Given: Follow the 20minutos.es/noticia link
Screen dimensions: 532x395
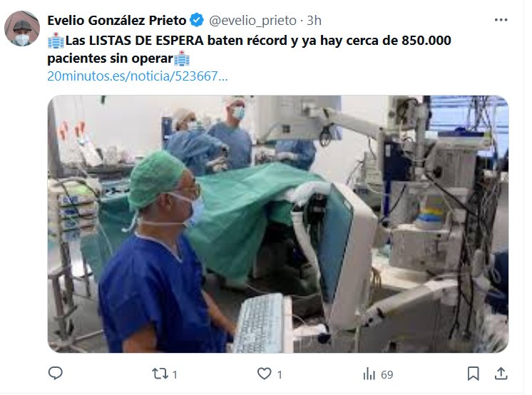Looking at the screenshot, I should (138, 76).
